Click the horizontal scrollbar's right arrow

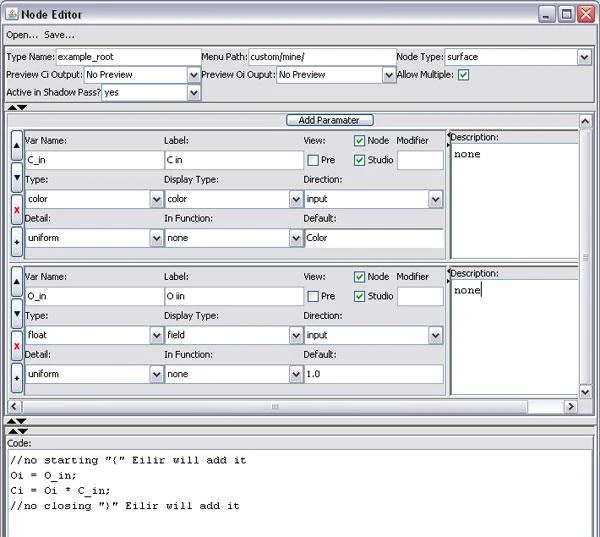coord(571,407)
